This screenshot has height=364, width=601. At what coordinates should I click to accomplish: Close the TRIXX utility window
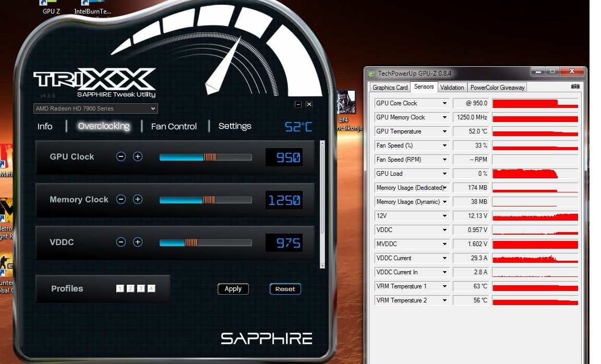[309, 104]
